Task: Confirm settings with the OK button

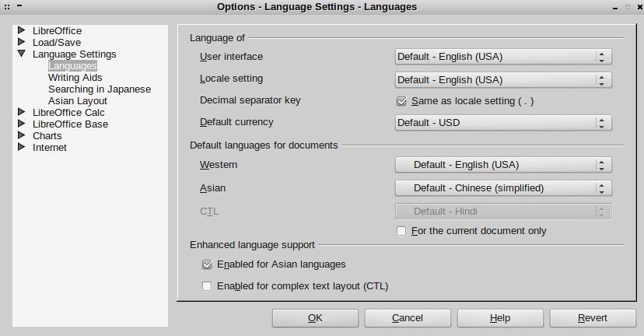Action: 315,318
